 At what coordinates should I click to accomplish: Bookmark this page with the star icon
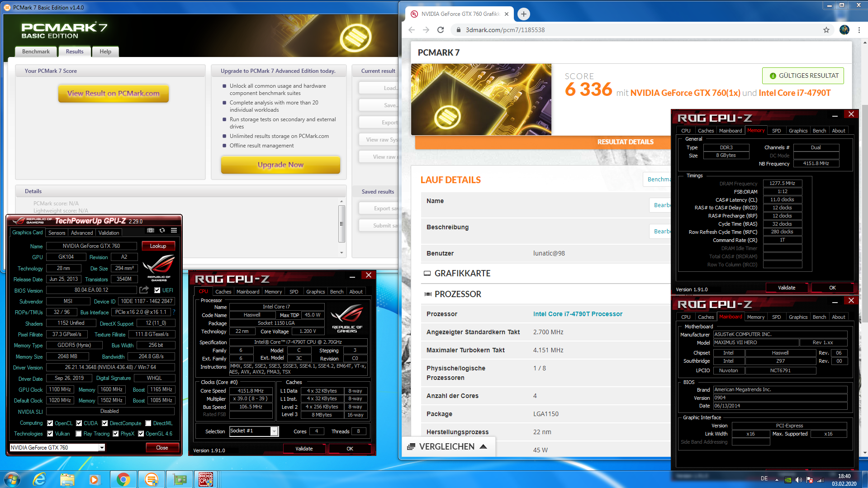(826, 30)
